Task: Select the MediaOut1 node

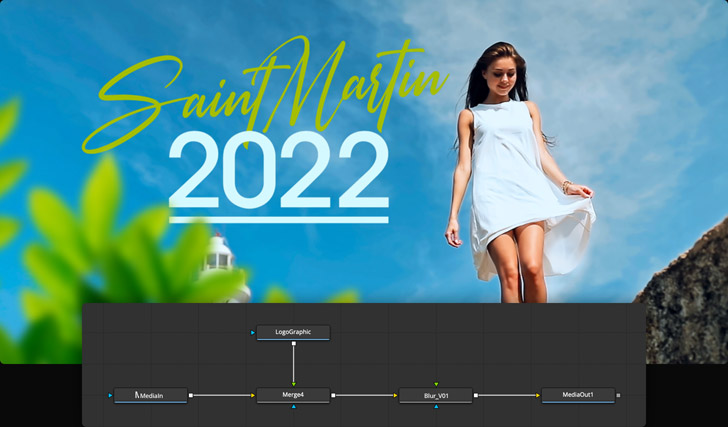Action: [578, 395]
